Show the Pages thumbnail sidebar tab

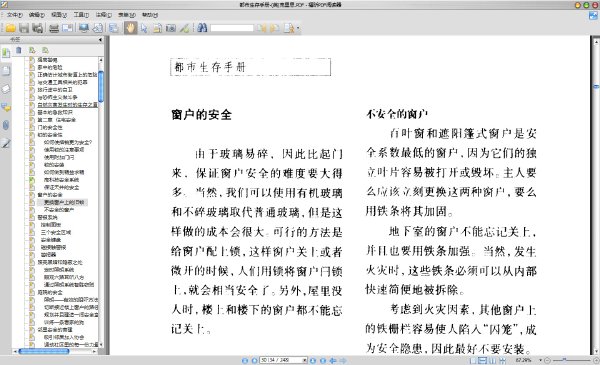coord(6,71)
